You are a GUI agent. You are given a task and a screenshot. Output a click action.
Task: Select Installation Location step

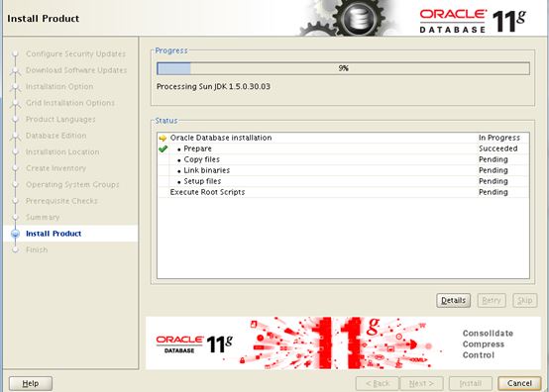[x=62, y=151]
